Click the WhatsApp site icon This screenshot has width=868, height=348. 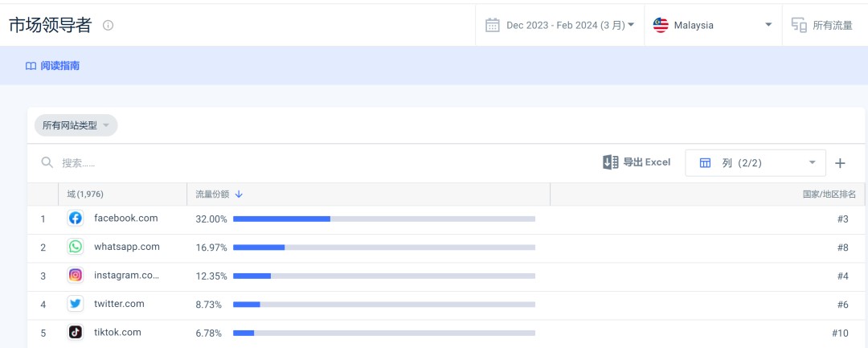76,247
